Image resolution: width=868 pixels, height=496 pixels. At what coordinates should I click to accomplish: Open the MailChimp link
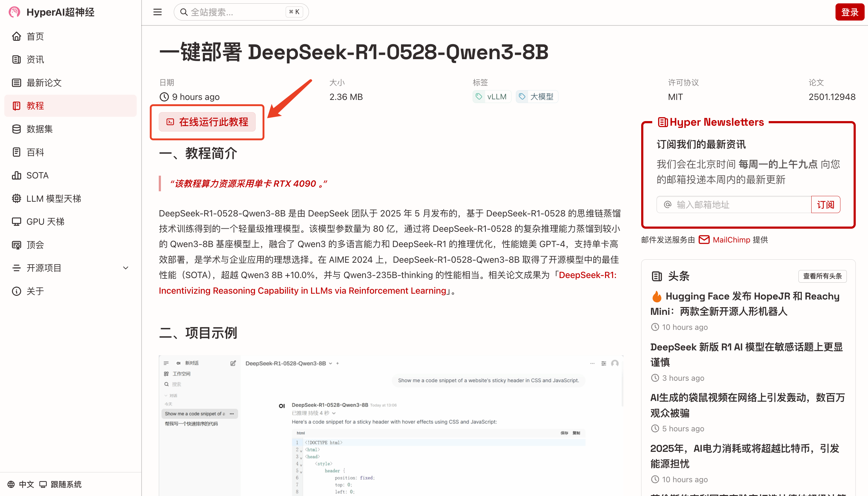[x=731, y=239]
